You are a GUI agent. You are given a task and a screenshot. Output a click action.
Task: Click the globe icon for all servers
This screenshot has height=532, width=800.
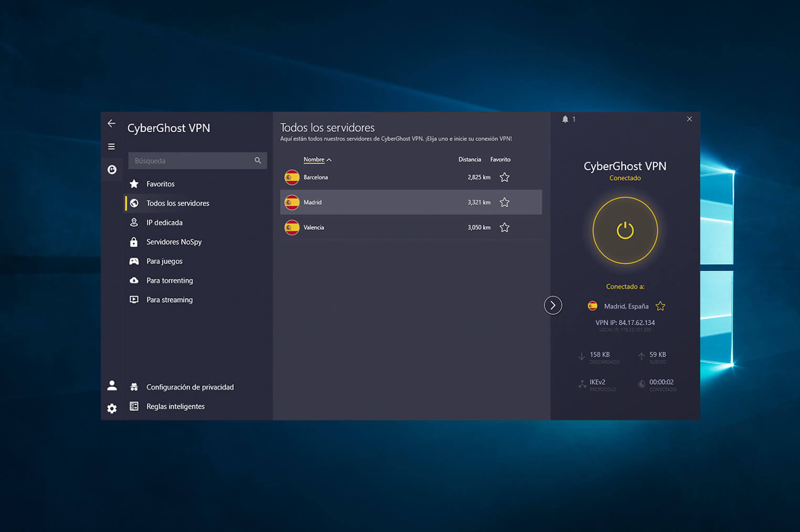pyautogui.click(x=134, y=203)
